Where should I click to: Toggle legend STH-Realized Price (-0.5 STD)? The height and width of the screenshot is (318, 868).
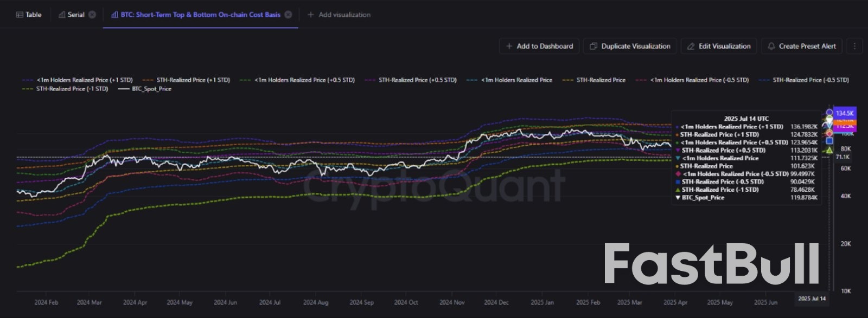point(803,80)
